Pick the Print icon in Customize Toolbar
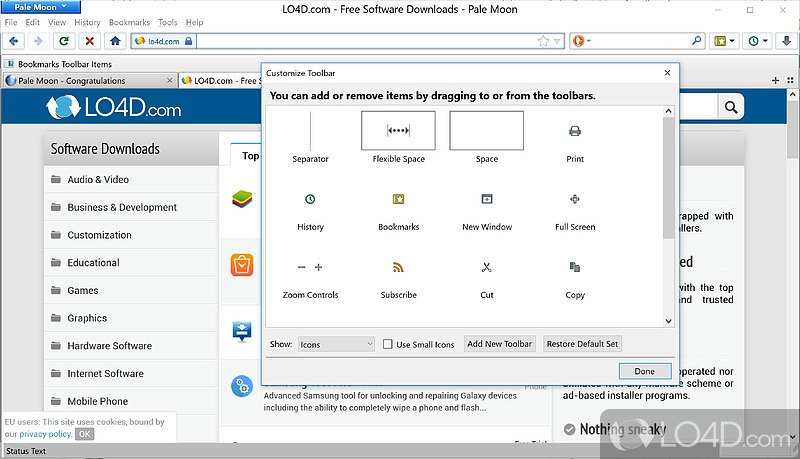Screen dimensions: 800x459 point(575,132)
